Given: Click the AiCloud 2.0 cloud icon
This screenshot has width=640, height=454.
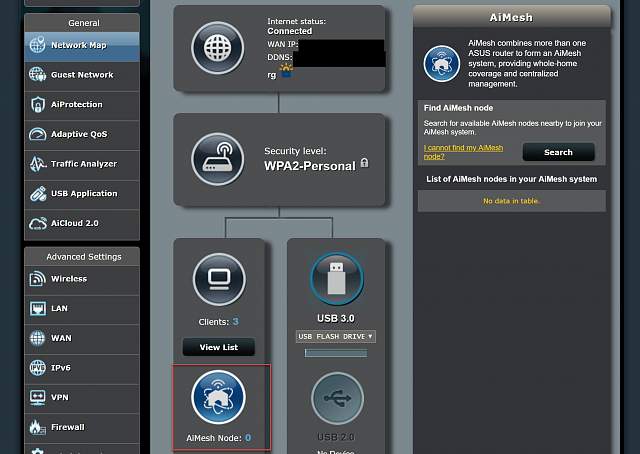Looking at the screenshot, I should click(38, 223).
